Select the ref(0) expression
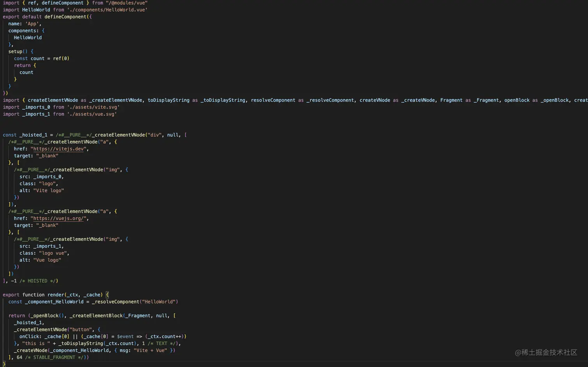 click(61, 58)
